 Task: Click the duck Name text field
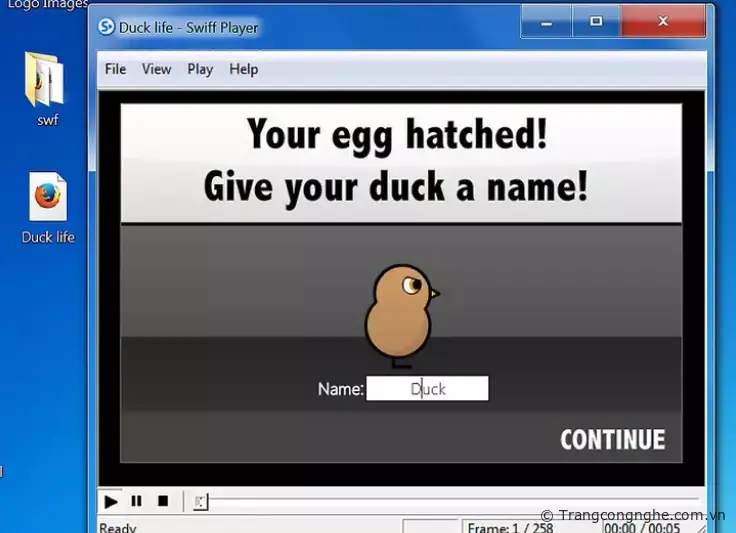[427, 389]
